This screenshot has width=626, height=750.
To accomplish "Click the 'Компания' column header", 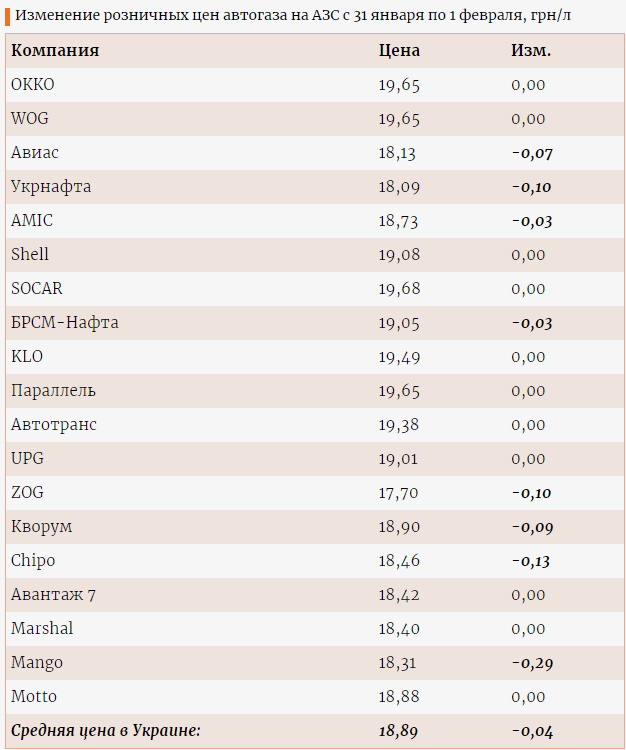I will [55, 50].
